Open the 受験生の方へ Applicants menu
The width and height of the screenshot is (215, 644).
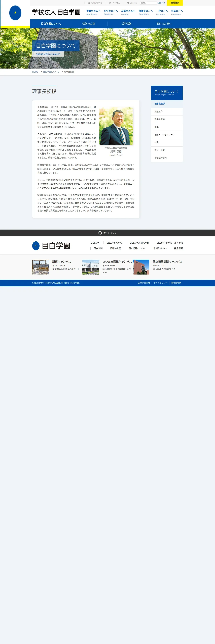pos(93,12)
